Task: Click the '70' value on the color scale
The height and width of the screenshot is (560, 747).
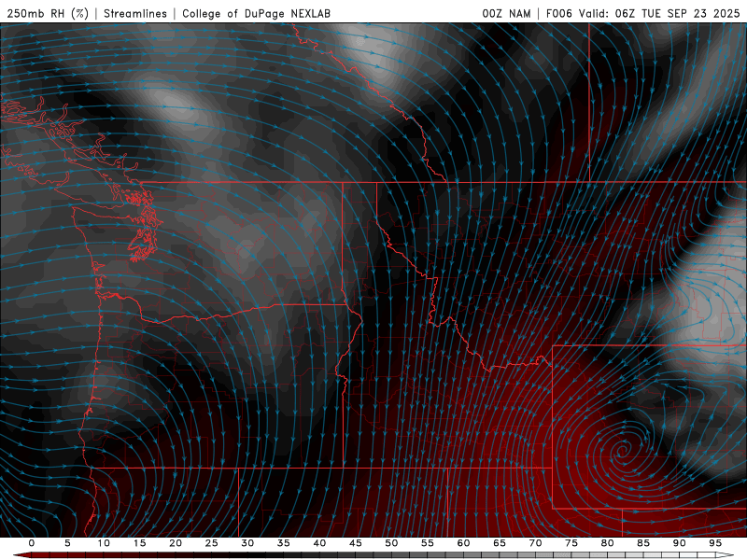Action: [x=535, y=543]
